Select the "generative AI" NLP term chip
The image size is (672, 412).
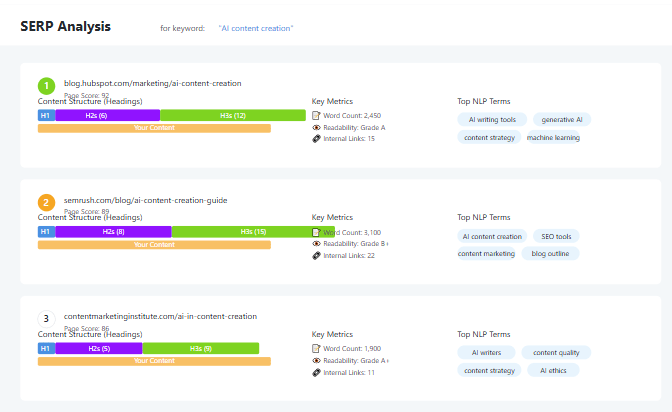561,120
